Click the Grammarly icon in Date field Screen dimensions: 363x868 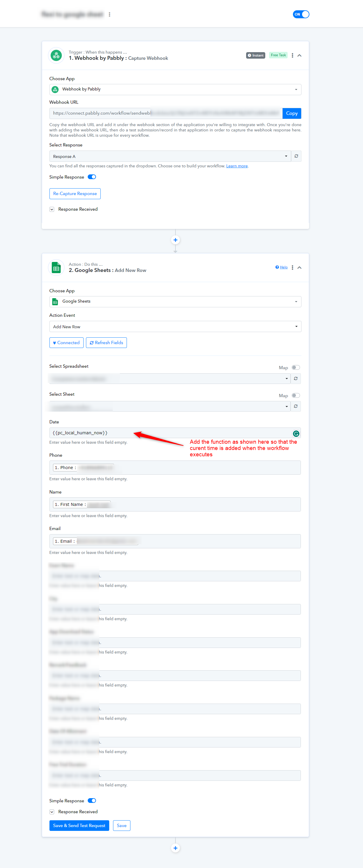(x=296, y=434)
